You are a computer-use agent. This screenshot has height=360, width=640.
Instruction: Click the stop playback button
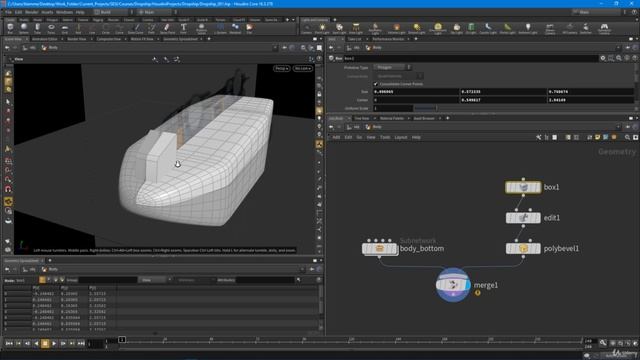(x=45, y=344)
